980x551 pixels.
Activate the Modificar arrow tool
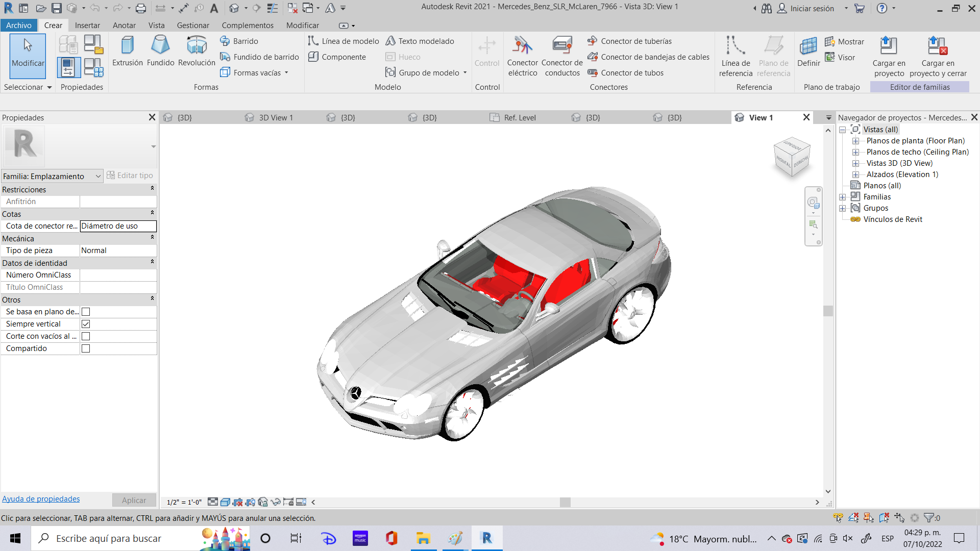[28, 56]
